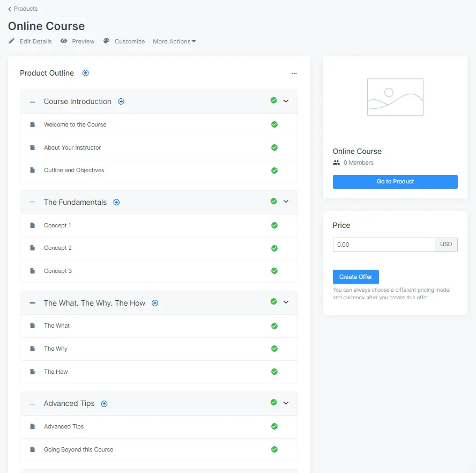Toggle published check for Going Beyond this Course
This screenshot has width=476, height=473.
click(274, 449)
